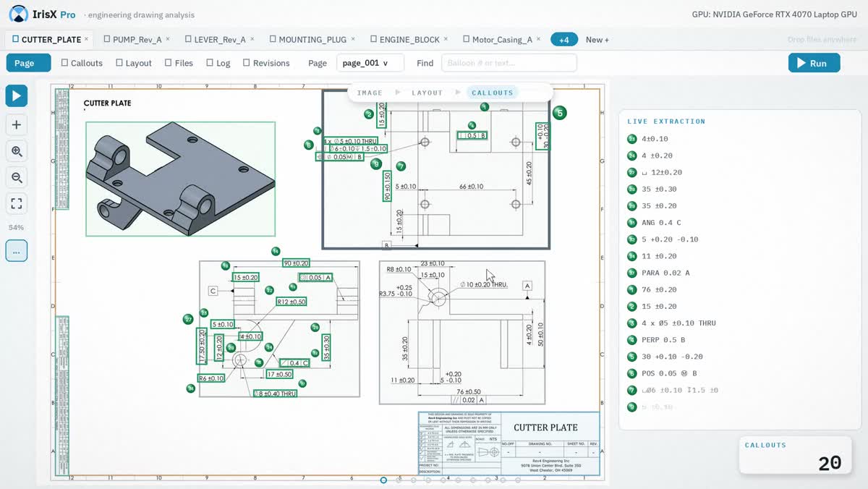Screen dimensions: 868x489
Task: Open the page_001 page dropdown
Action: pos(370,63)
